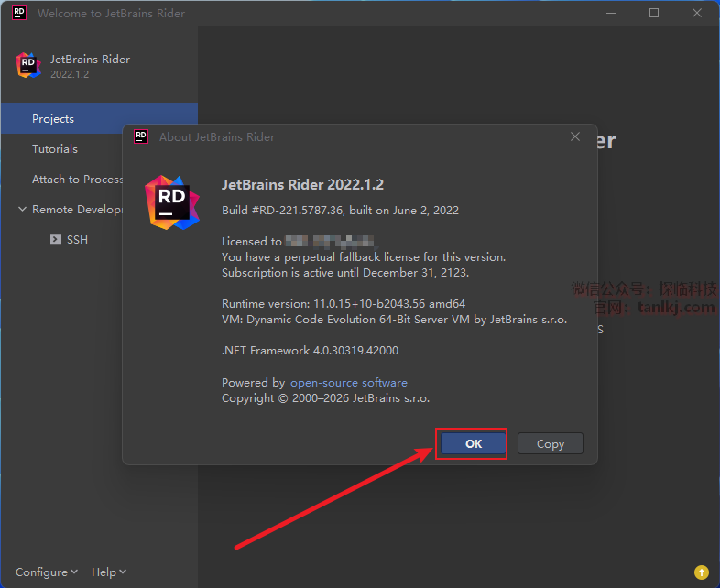Click the SSH terminal icon
This screenshot has height=588, width=720.
point(56,240)
